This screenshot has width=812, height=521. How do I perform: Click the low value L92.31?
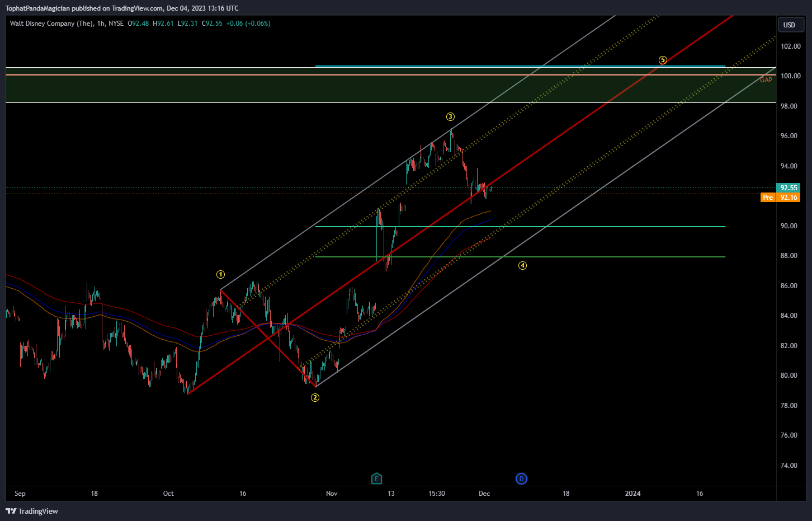187,24
